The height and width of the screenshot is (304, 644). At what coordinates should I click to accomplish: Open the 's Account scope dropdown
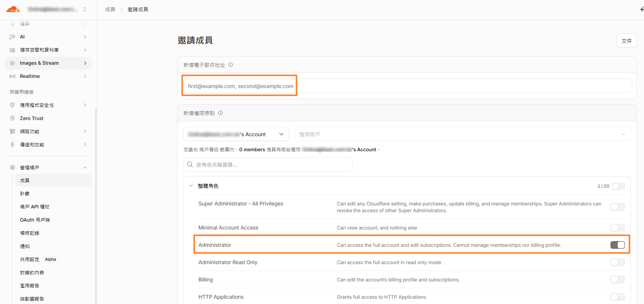pyautogui.click(x=236, y=134)
